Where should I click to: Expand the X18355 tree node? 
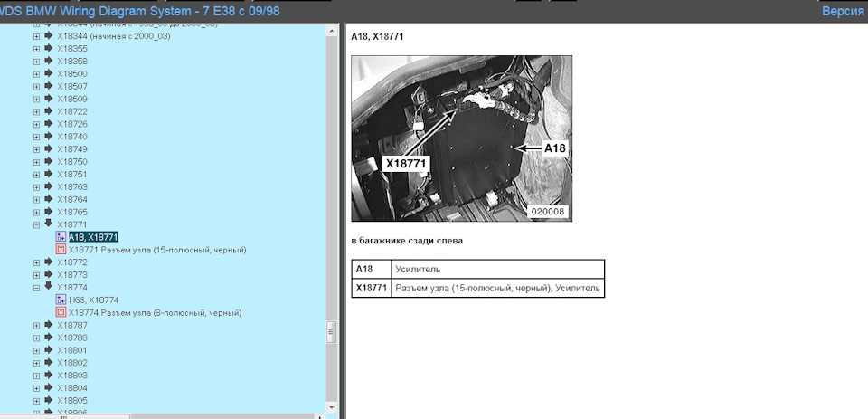tap(36, 49)
